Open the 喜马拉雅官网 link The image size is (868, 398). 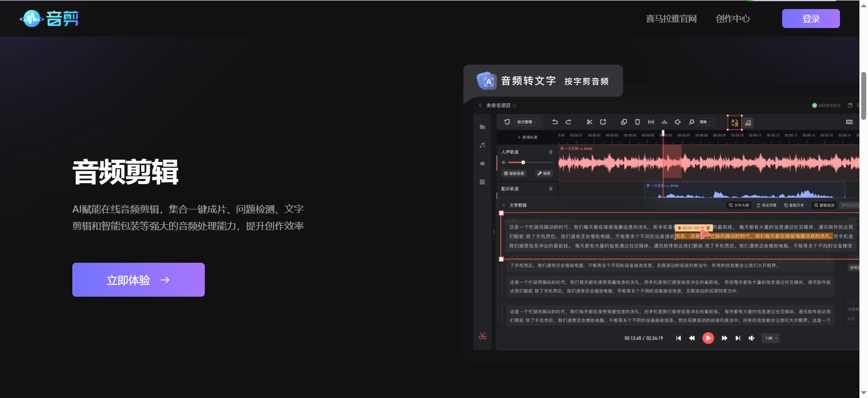click(671, 19)
